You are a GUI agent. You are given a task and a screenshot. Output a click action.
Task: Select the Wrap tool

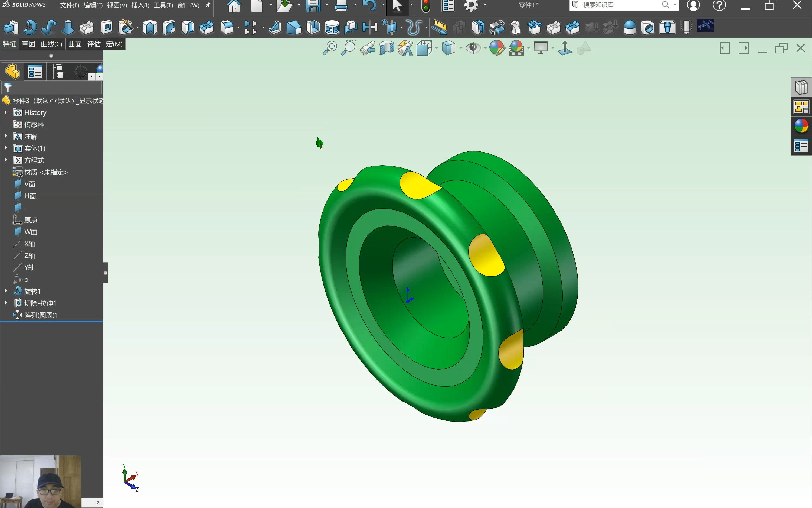coord(332,27)
